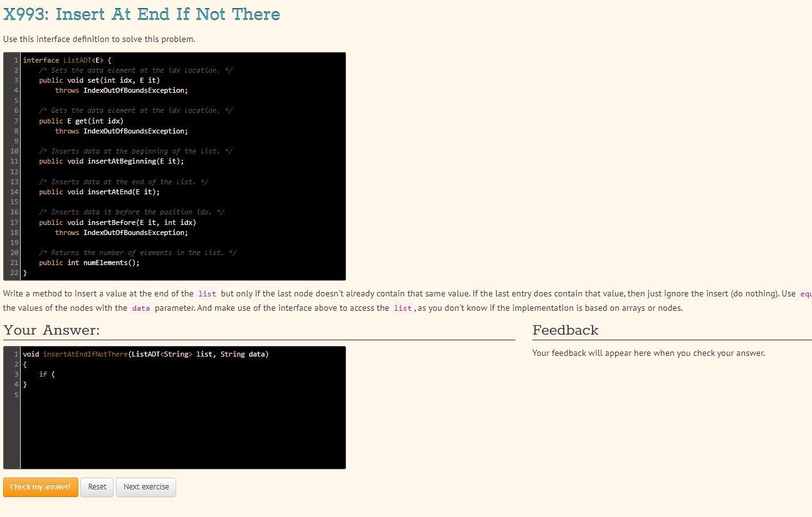Click the insertBefore declaration line
This screenshot has height=517, width=812.
[116, 222]
